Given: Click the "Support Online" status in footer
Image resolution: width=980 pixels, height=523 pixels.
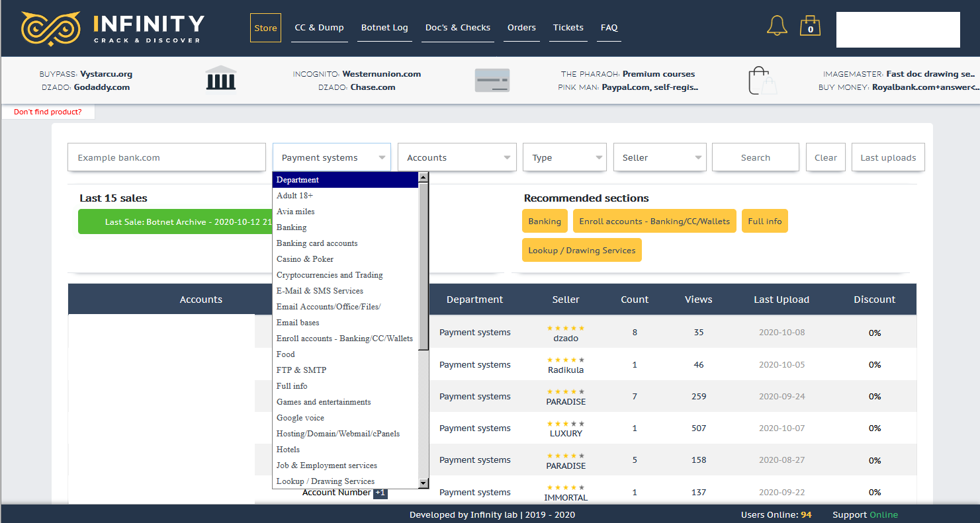Looking at the screenshot, I should coord(865,515).
